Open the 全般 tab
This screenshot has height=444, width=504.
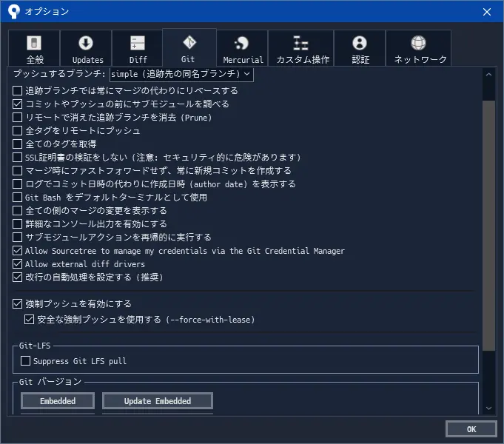(x=34, y=48)
